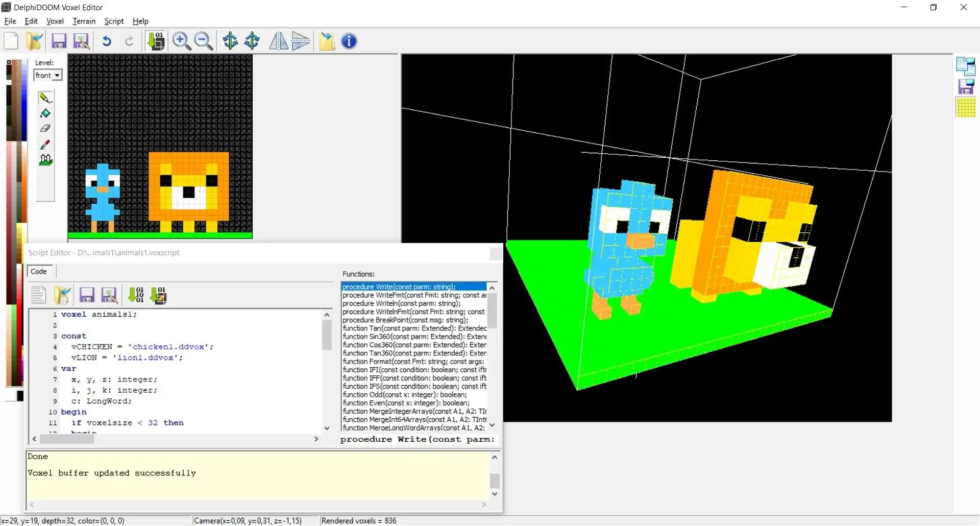Rotate the voxel right
Screen dimensions: 980x526
pos(252,41)
